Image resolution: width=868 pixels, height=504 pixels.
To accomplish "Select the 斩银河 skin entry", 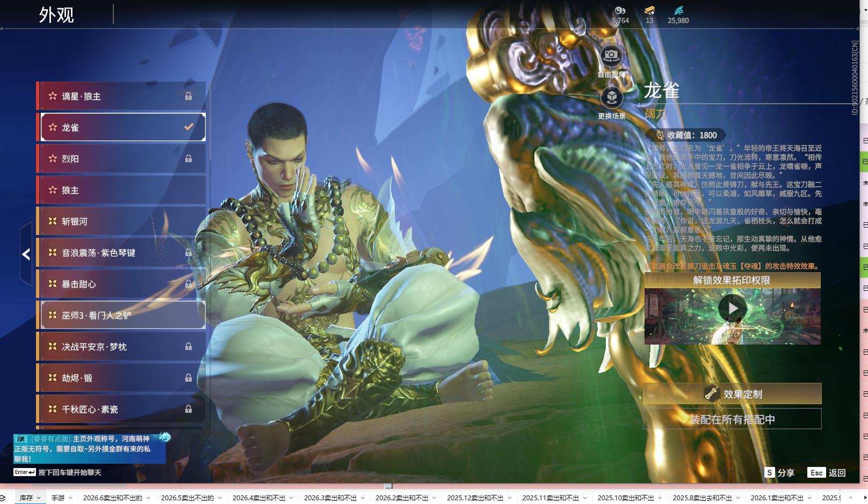I will pos(121,221).
